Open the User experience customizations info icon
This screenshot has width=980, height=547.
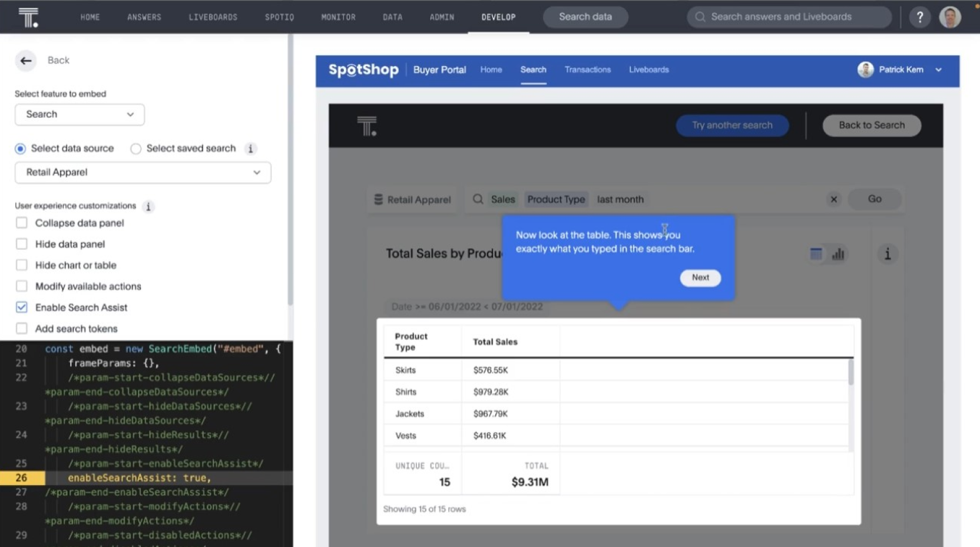tap(148, 206)
